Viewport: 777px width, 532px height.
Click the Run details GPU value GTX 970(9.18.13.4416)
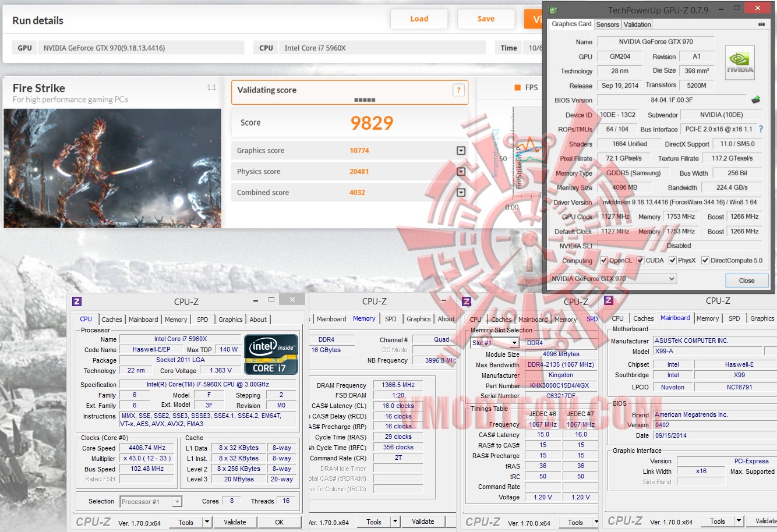[x=104, y=48]
